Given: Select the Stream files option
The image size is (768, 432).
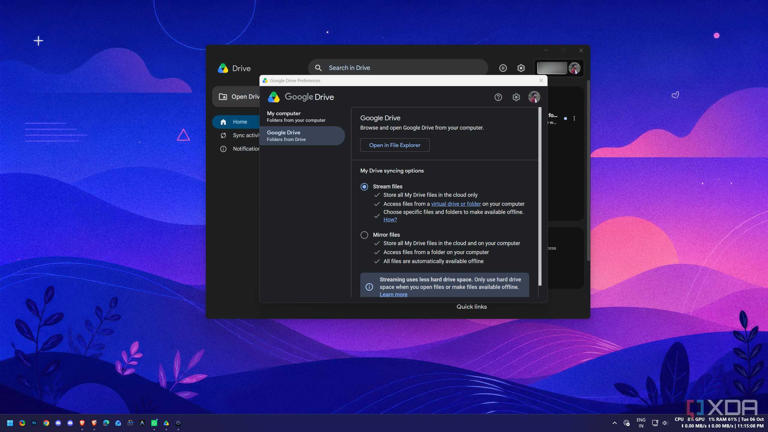Looking at the screenshot, I should coord(364,187).
